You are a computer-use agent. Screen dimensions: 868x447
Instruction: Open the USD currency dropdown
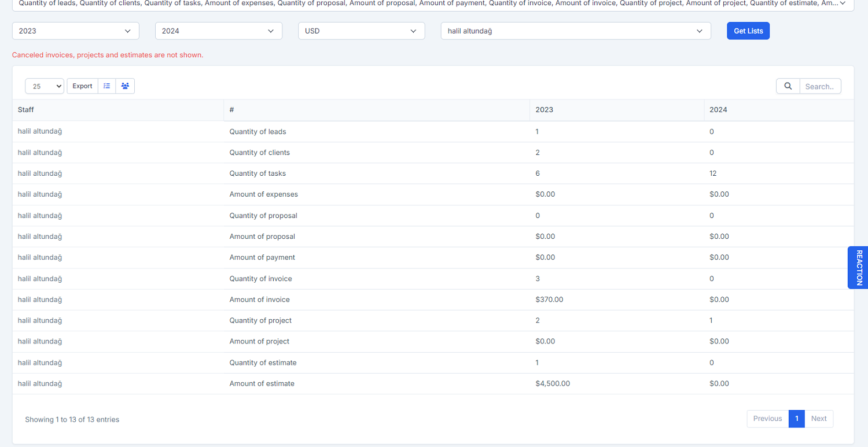tap(362, 31)
